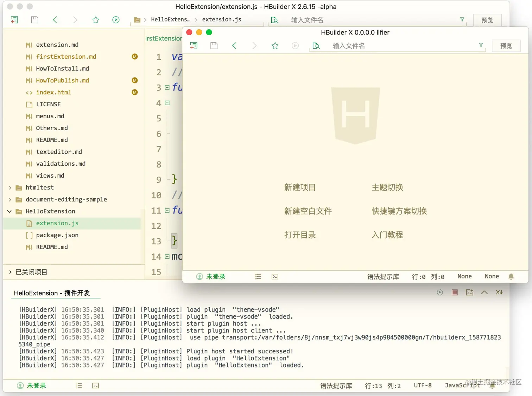Click back arrow in front lifier window
532x396 pixels.
[x=234, y=45]
